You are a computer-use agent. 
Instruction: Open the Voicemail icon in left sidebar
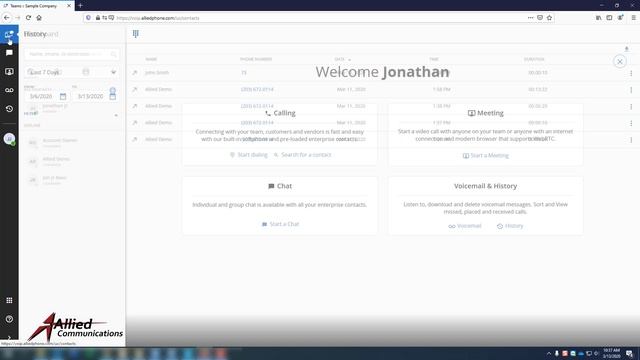click(9, 90)
